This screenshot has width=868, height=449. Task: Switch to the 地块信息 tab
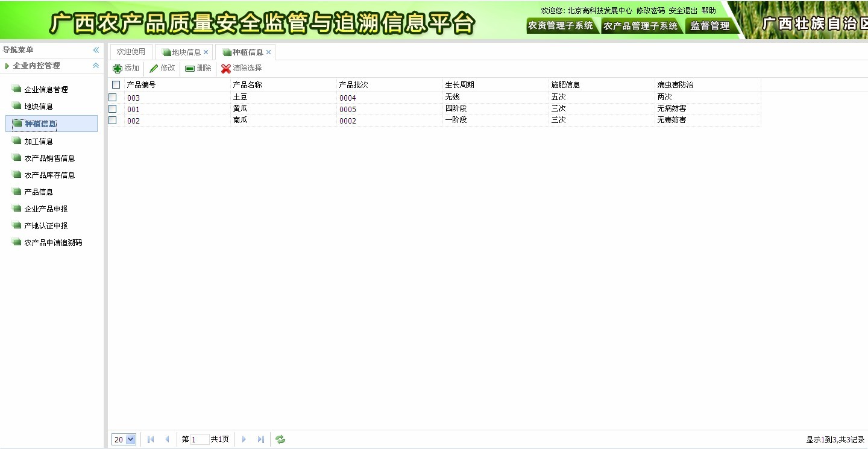[186, 52]
